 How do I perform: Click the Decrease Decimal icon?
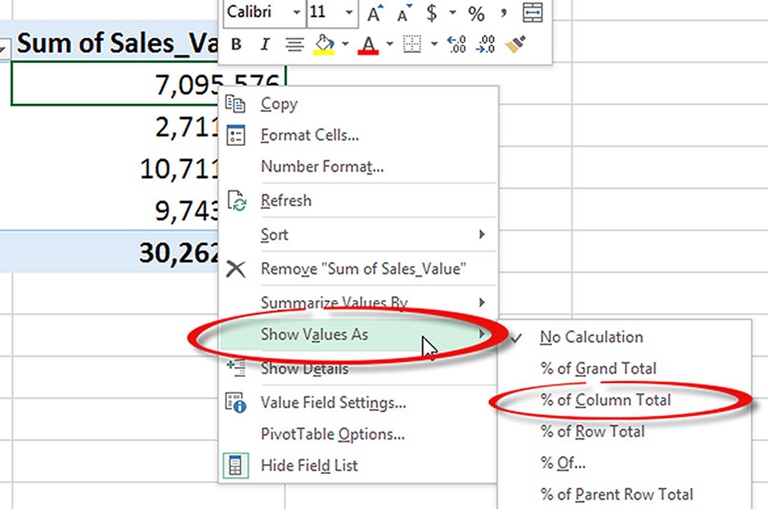[x=485, y=44]
